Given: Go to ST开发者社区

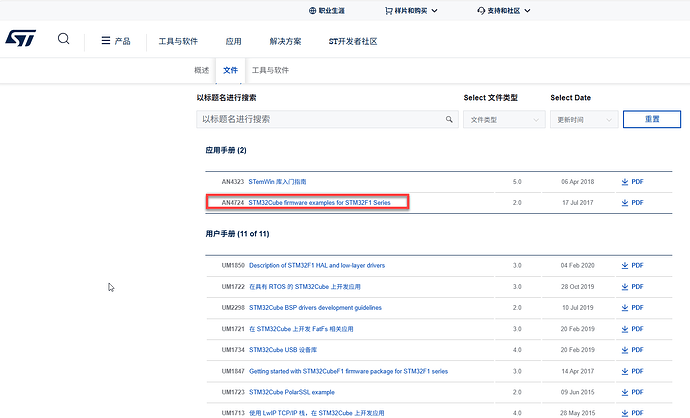Looking at the screenshot, I should (x=353, y=41).
